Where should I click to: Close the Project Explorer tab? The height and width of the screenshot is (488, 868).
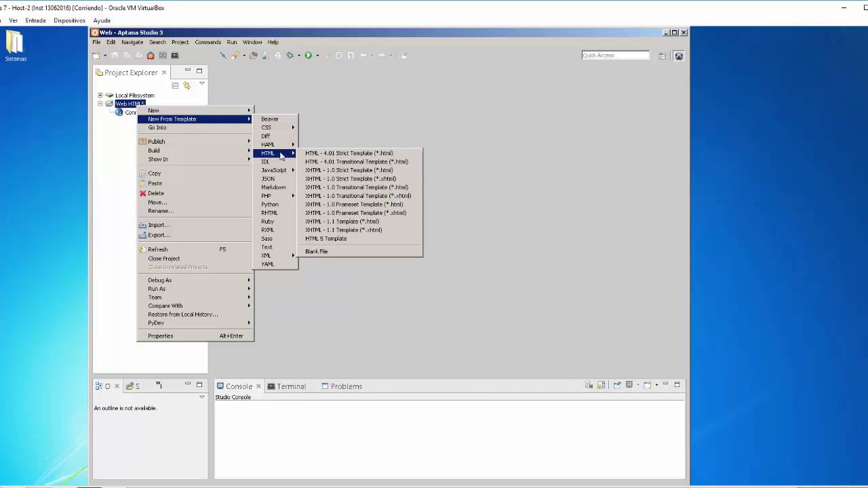pos(163,73)
